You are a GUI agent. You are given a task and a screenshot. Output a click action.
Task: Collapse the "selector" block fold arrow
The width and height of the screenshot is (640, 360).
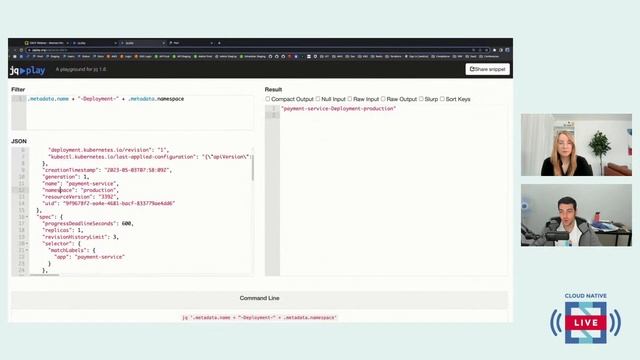pyautogui.click(x=27, y=243)
